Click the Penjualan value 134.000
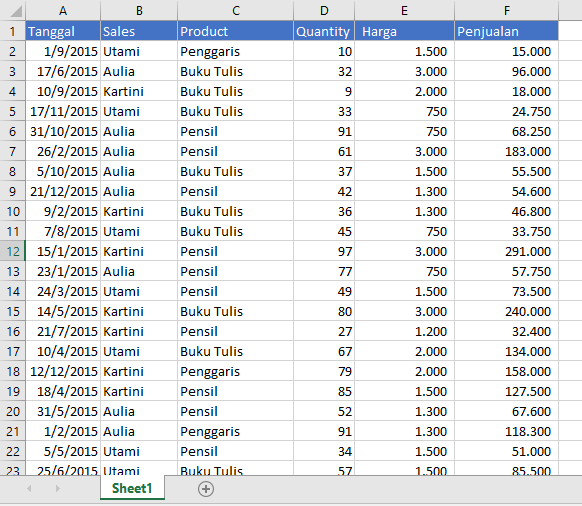 pyautogui.click(x=507, y=352)
